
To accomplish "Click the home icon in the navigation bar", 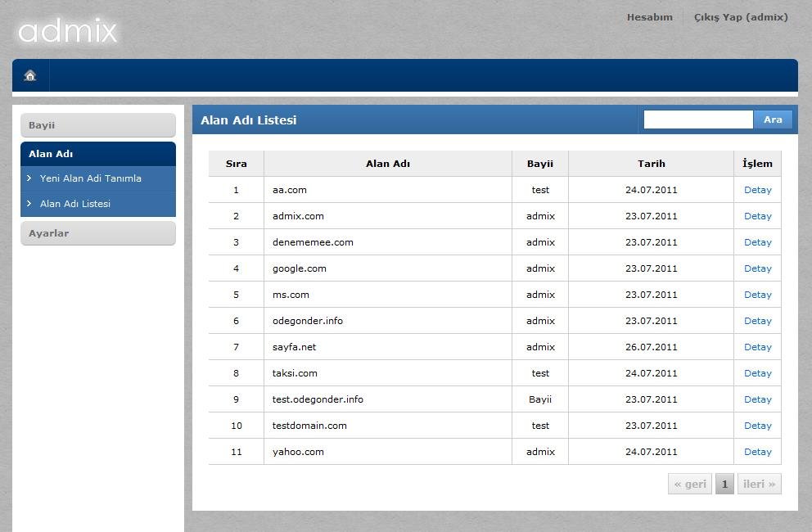I will 29,74.
